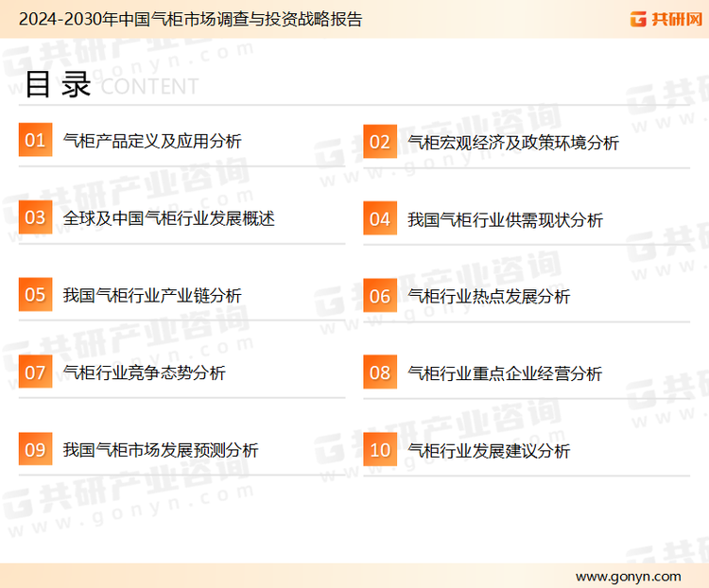
Task: Open 我国气柜行业供需现状分析 section
Action: [x=505, y=220]
